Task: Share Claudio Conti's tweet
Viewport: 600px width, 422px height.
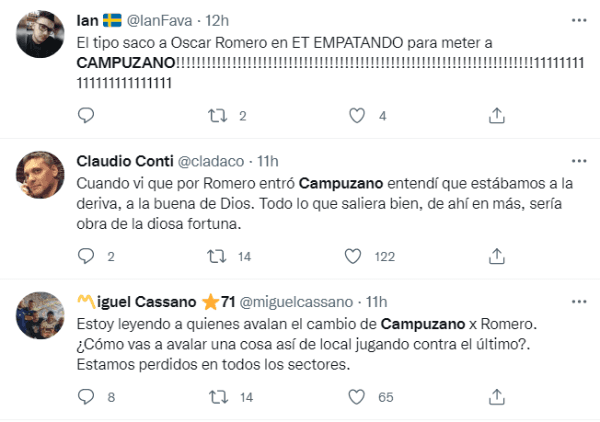Action: click(x=496, y=256)
